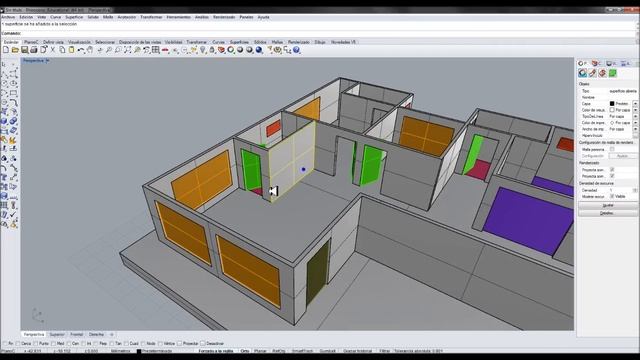Switch to the Superior viewport tab
The width and height of the screenshot is (640, 360).
point(57,335)
